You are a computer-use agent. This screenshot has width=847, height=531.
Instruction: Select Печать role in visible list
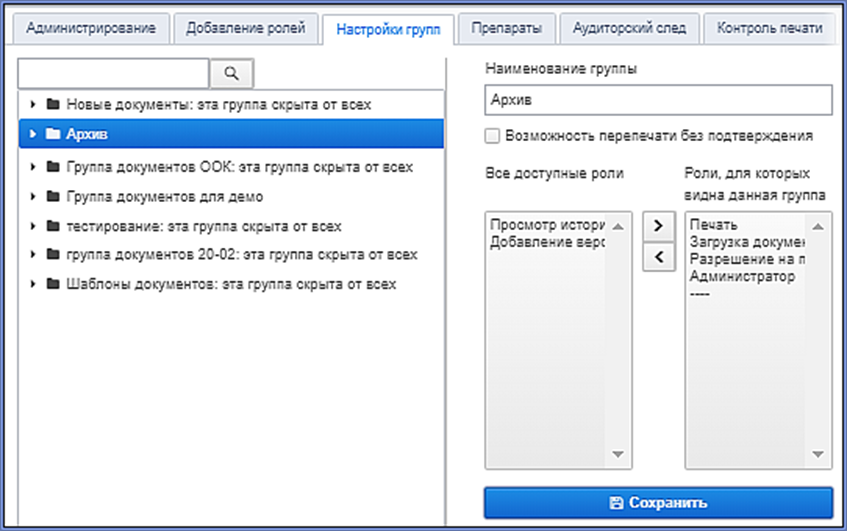coord(714,225)
